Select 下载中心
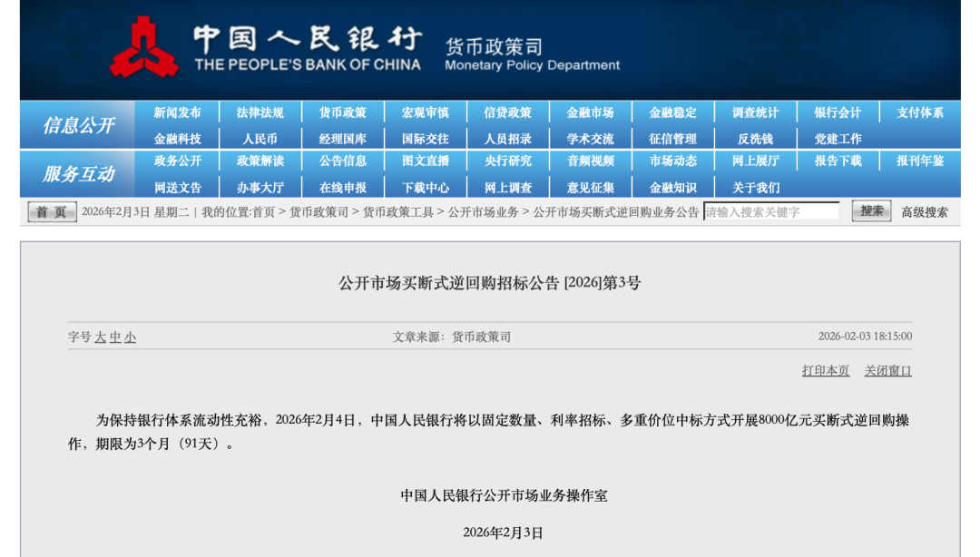This screenshot has height=557, width=980. tap(425, 188)
